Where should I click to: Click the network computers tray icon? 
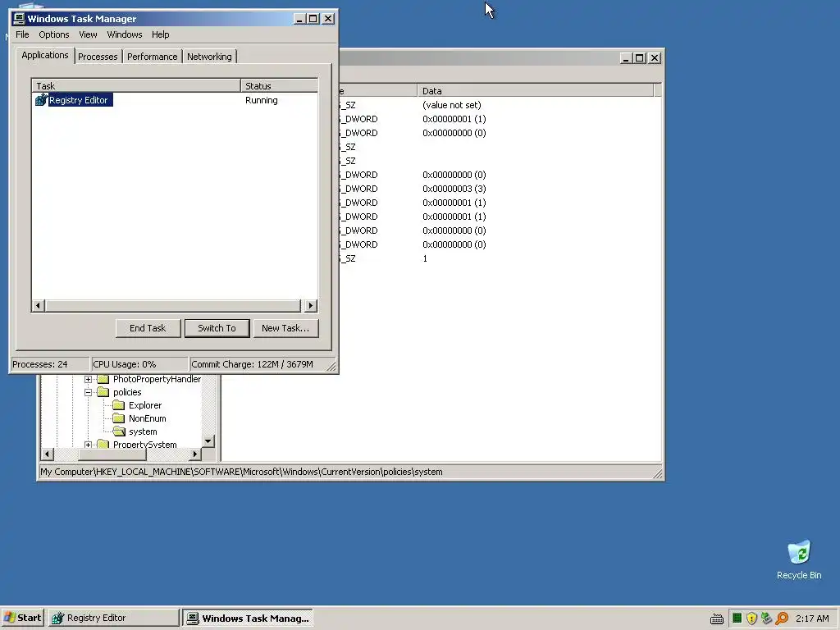tap(767, 619)
